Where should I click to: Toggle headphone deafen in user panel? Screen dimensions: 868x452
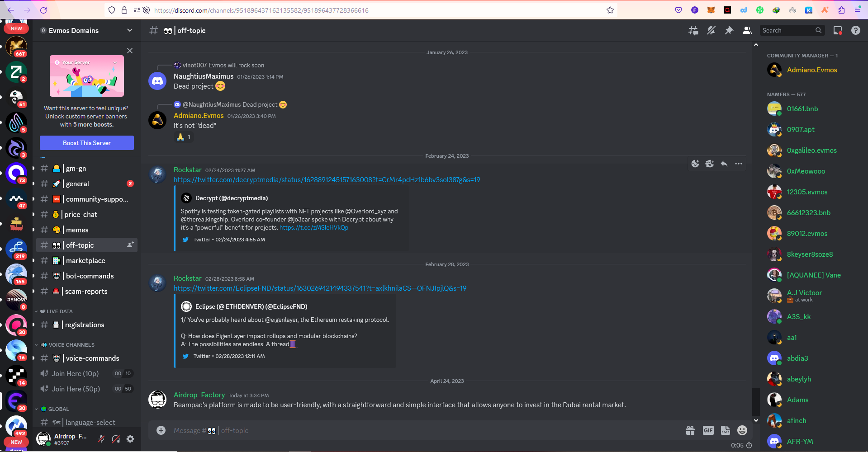click(x=116, y=439)
